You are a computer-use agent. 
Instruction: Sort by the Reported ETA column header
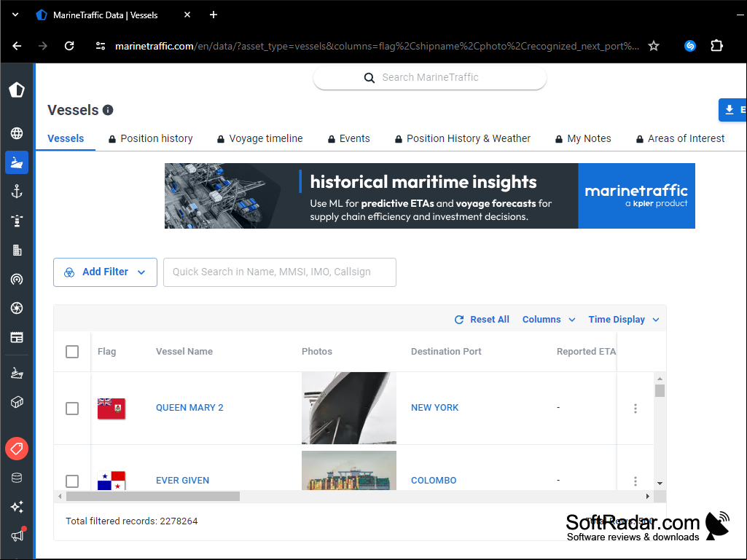pos(586,352)
